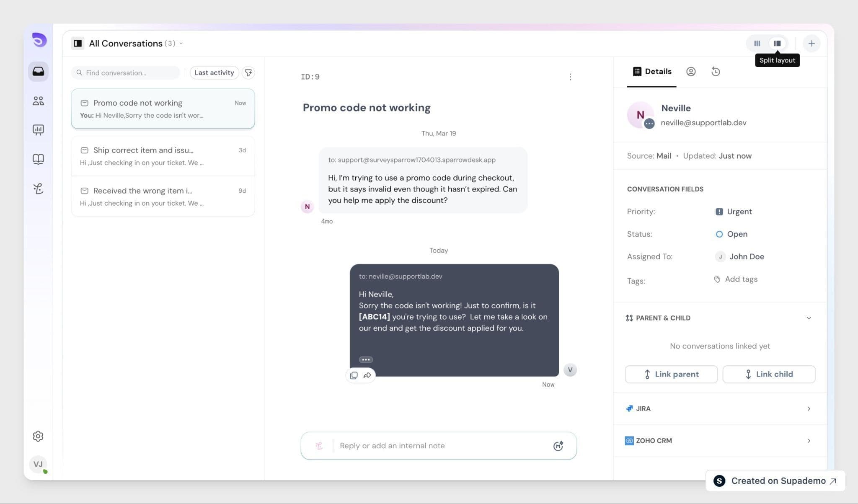
Task: Click the plus new conversation button
Action: click(x=811, y=43)
